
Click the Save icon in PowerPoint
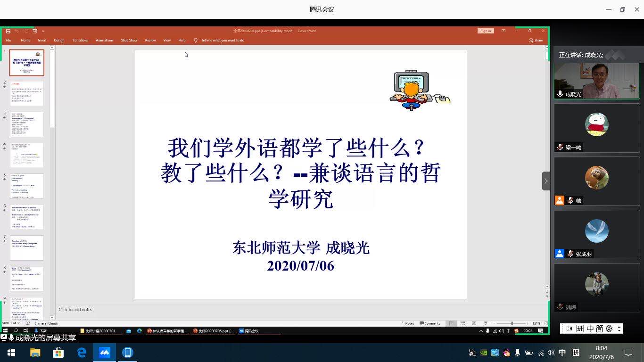click(8, 31)
